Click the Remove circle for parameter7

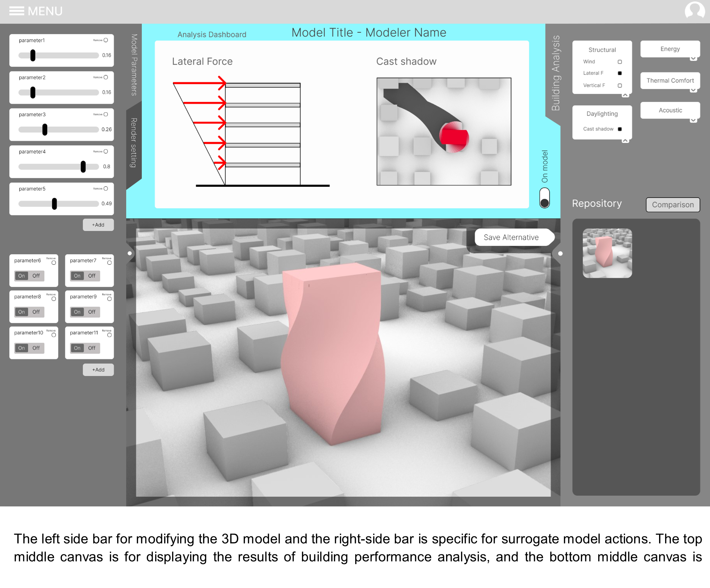pyautogui.click(x=109, y=263)
